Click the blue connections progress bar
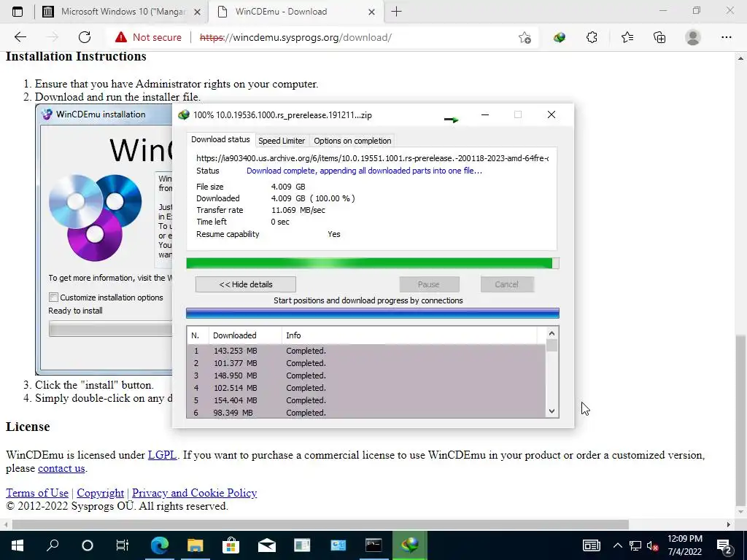Image resolution: width=747 pixels, height=560 pixels. (373, 313)
